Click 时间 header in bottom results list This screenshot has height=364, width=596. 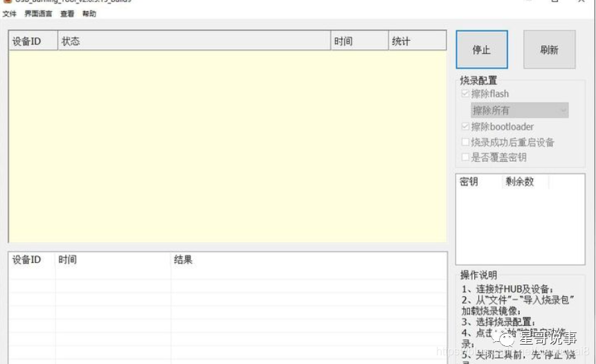pyautogui.click(x=113, y=260)
